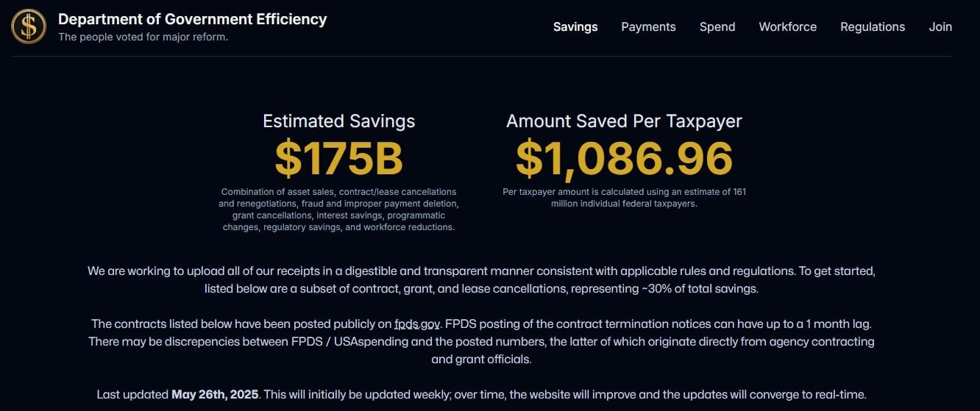Screen dimensions: 980x411
Task: Click the FPDS / USAspending discrepancies sentence
Action: click(x=481, y=350)
